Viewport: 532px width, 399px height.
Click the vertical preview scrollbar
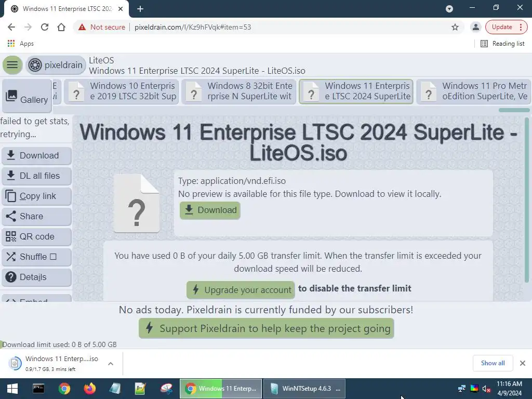[x=527, y=200]
